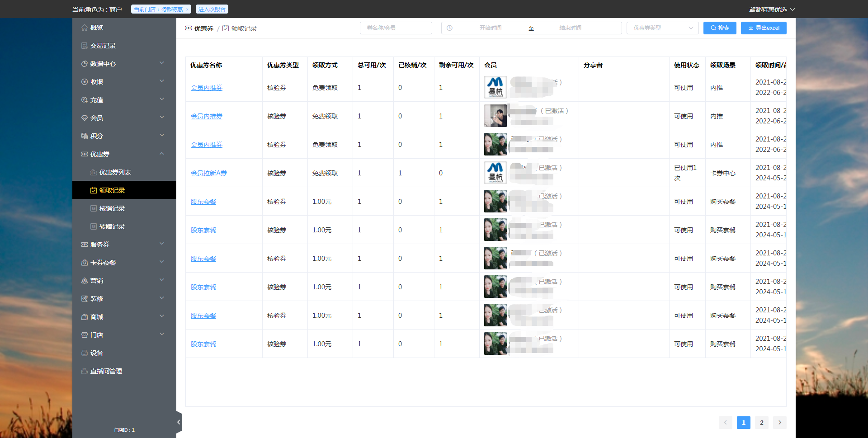Click the 门店 store icon
Screen dimensions: 868x438
(85, 335)
